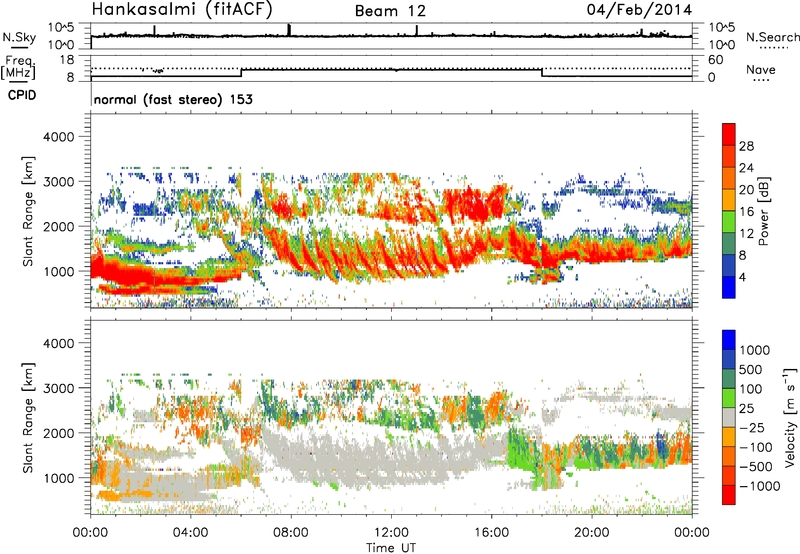800x554 pixels.
Task: Click the gray segment of Velocity colorbar
Action: pos(729,417)
